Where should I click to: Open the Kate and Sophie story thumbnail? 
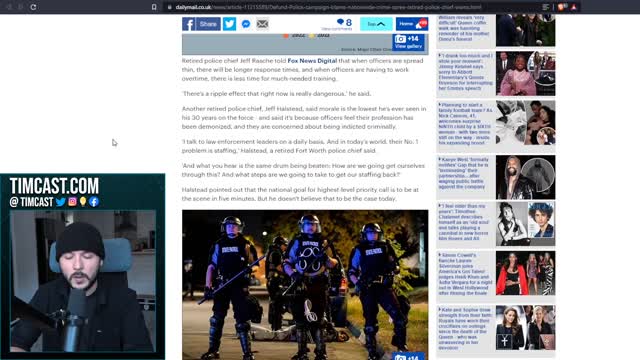point(525,328)
